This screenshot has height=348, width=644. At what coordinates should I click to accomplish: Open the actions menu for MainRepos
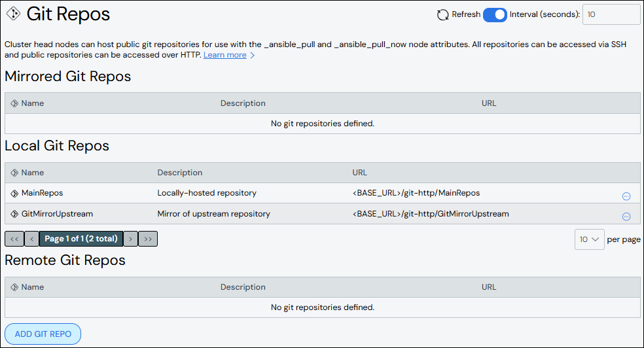tap(626, 196)
